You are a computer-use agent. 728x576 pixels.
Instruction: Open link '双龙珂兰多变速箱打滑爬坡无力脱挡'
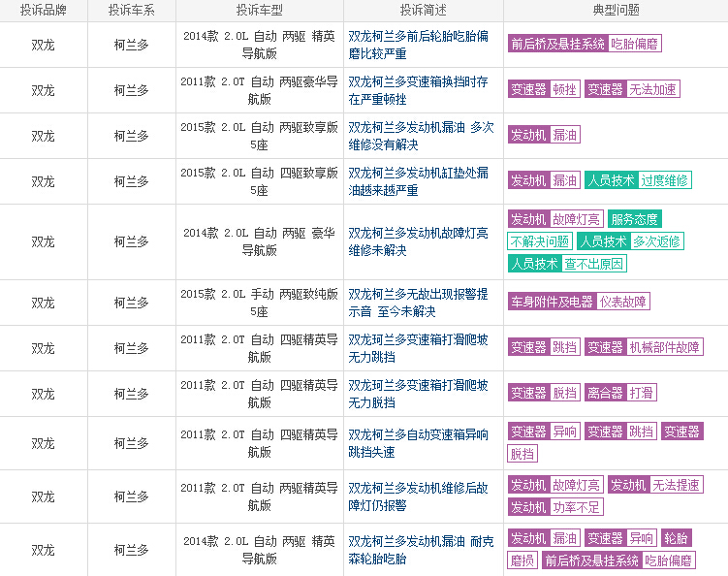point(418,394)
